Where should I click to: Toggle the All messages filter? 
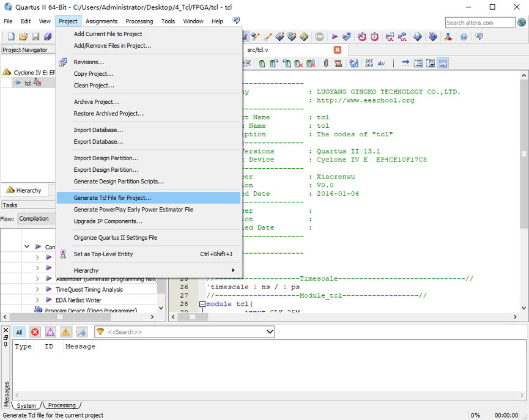tap(19, 332)
